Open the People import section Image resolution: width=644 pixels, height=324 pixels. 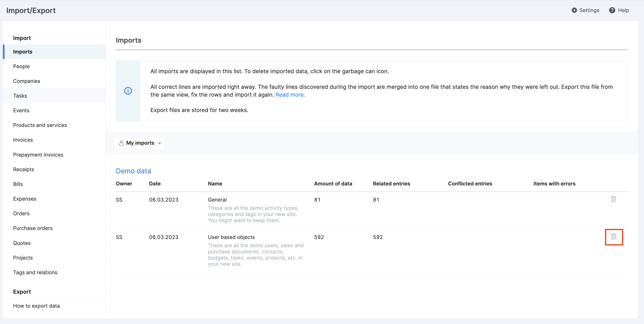(21, 66)
